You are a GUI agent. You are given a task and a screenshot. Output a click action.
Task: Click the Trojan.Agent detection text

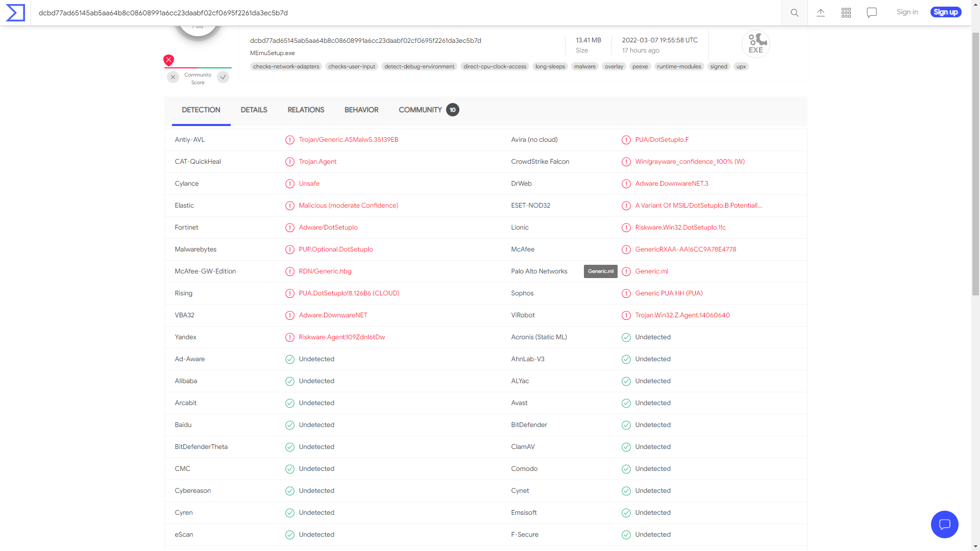point(317,162)
